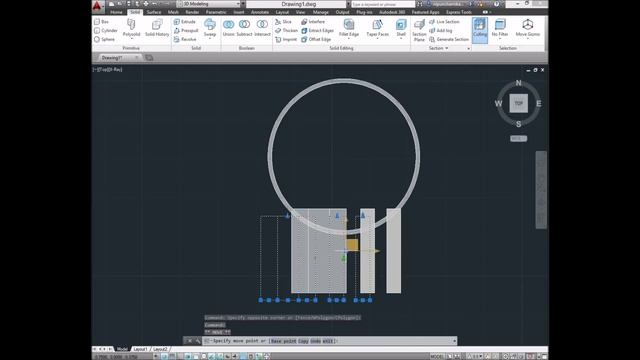Click the Subtract boolean tool
The image size is (640, 360).
click(244, 28)
